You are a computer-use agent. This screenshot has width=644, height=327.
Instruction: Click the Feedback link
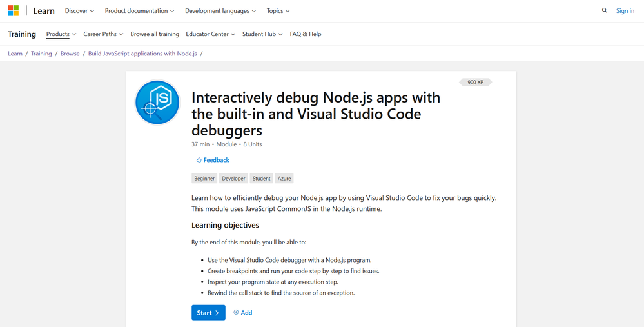point(213,160)
